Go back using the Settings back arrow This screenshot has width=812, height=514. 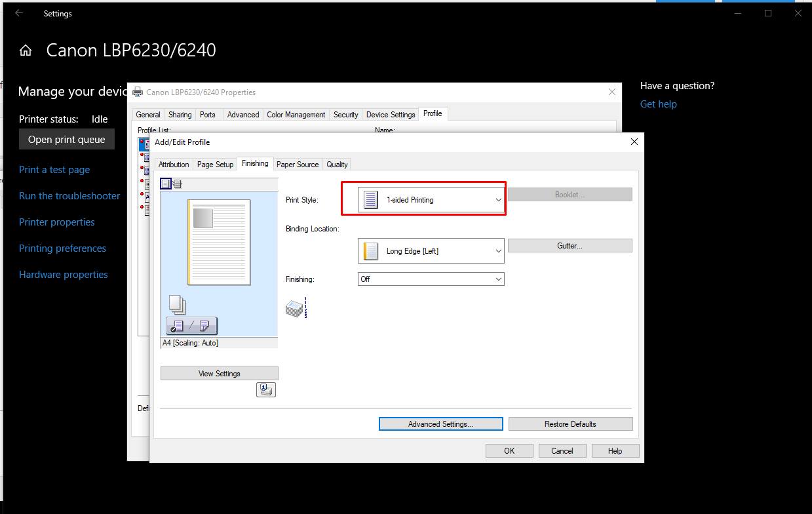point(19,13)
